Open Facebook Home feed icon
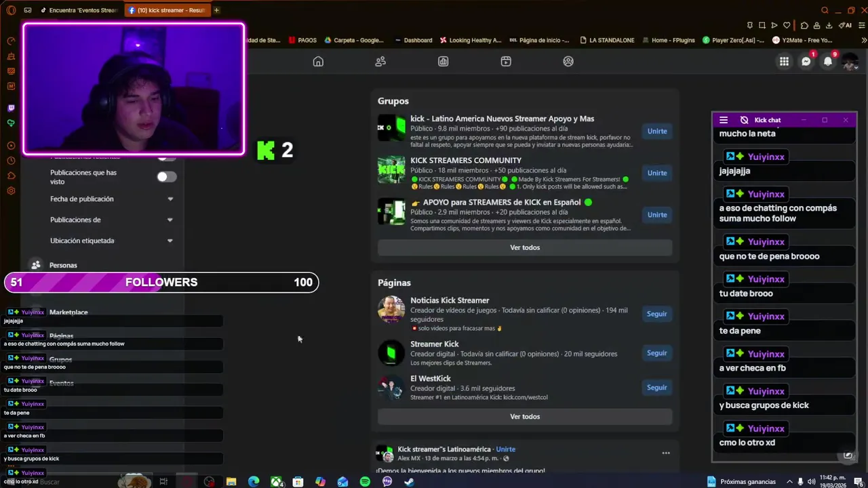This screenshot has height=488, width=868. tap(318, 61)
